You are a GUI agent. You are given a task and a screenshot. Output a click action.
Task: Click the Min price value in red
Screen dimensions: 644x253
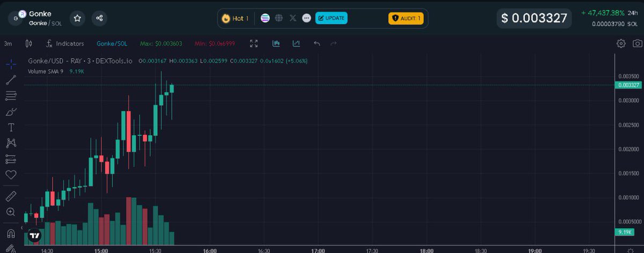[x=215, y=43]
